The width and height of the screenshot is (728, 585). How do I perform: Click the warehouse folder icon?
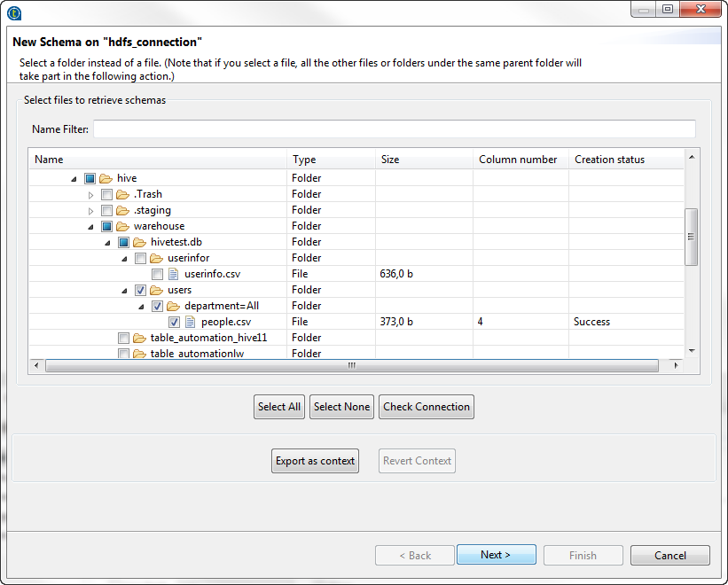point(122,226)
